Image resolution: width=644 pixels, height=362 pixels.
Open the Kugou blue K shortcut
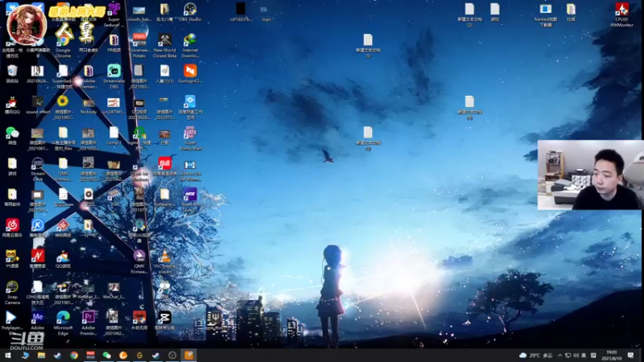point(37,228)
